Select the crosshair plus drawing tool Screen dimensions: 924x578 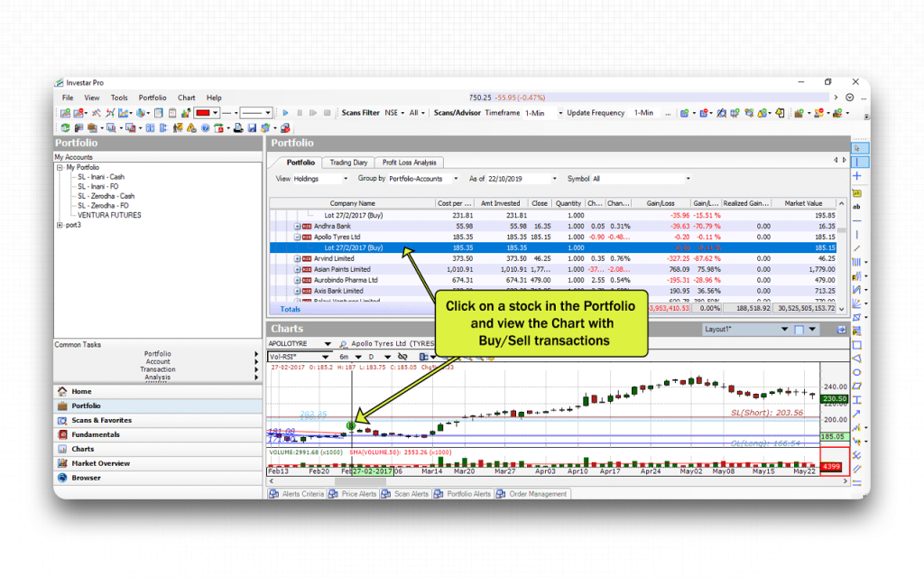(x=856, y=176)
